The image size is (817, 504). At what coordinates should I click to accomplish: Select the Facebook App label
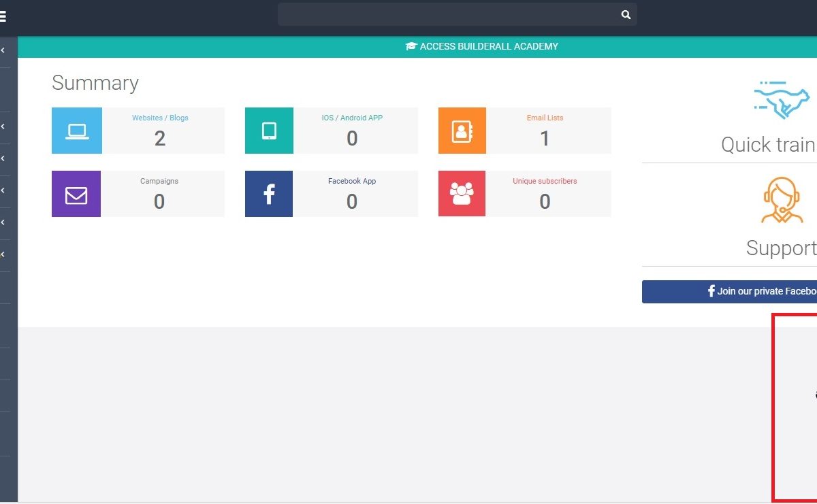click(352, 181)
